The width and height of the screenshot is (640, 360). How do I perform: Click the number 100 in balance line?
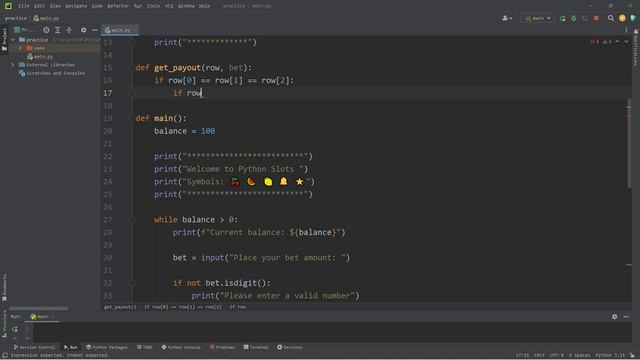coord(208,131)
